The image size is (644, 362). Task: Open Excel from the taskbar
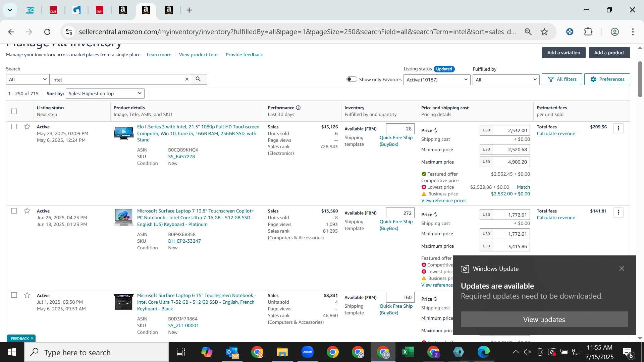[x=408, y=352]
